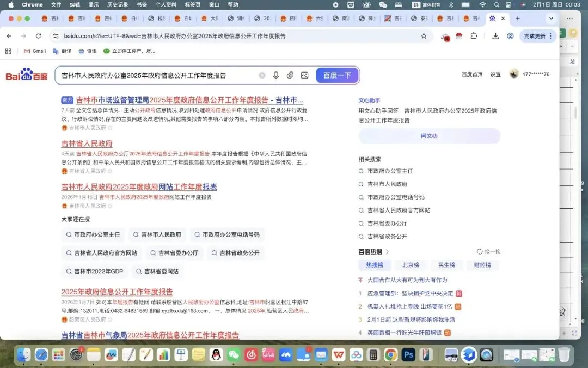Open the Trash in the Dock

(x=564, y=354)
